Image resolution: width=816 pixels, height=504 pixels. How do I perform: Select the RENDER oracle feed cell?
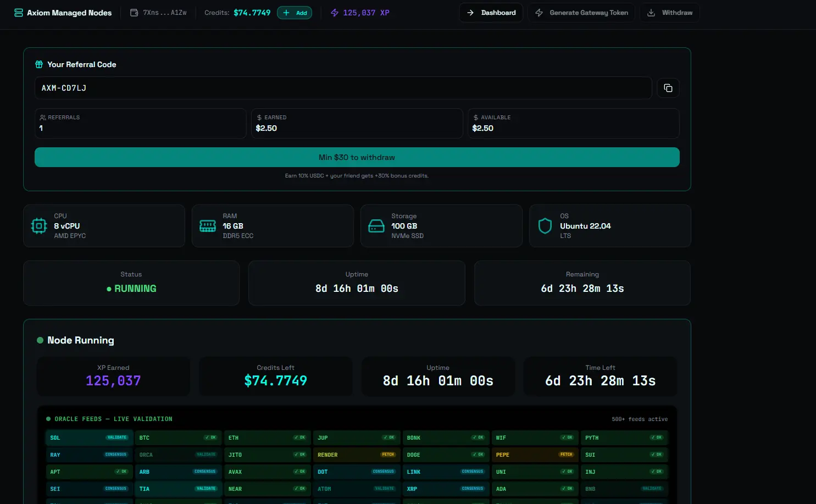click(357, 455)
